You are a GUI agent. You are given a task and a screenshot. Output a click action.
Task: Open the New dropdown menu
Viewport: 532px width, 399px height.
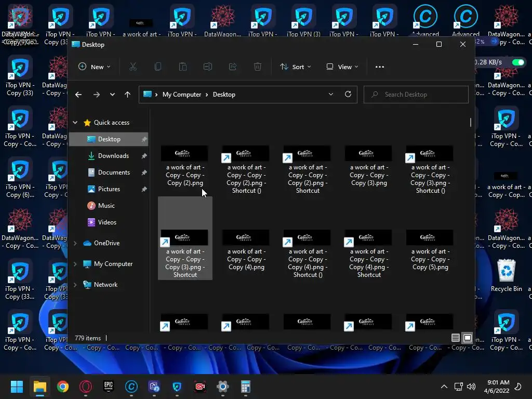coord(95,67)
